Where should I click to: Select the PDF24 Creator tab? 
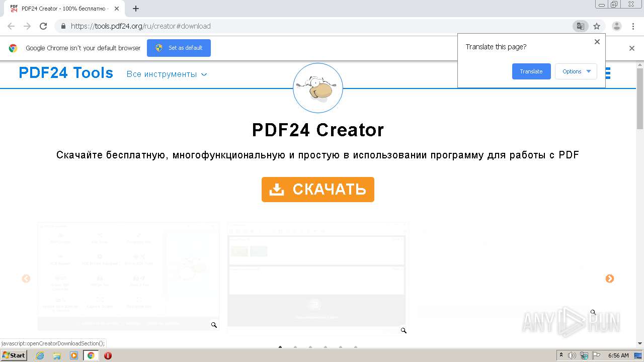tap(64, 9)
